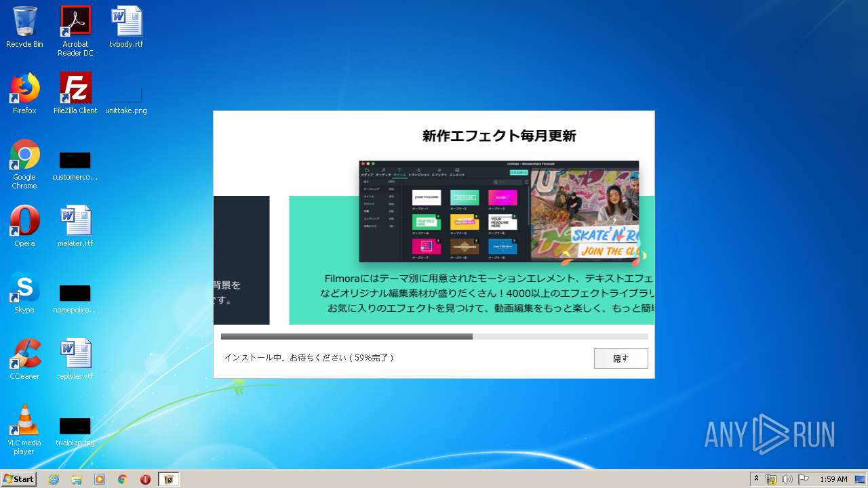This screenshot has width=868, height=488.
Task: Click the partially visible dark previous slide panel
Action: pyautogui.click(x=241, y=260)
